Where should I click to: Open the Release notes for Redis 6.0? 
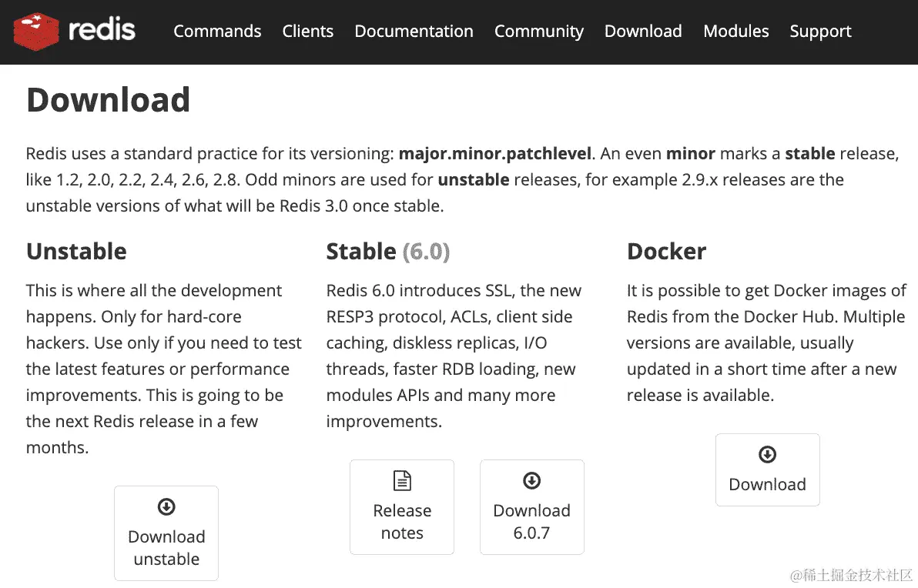[401, 506]
